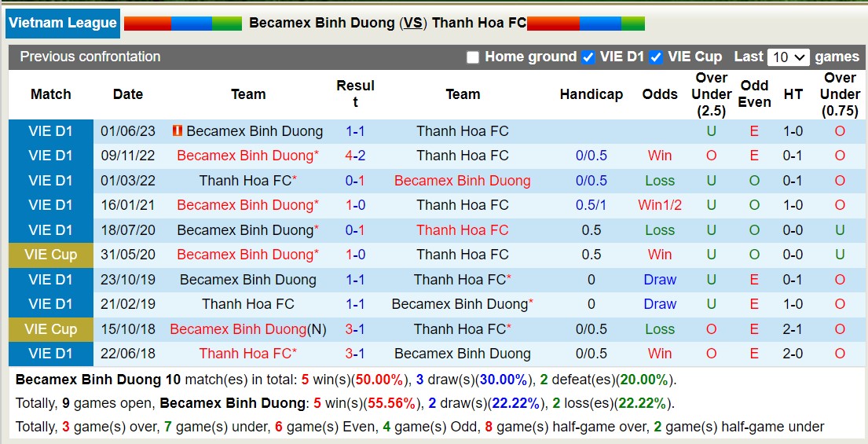The width and height of the screenshot is (868, 444).
Task: Open the 1-1 result from 21/02/19
Action: pyautogui.click(x=355, y=304)
